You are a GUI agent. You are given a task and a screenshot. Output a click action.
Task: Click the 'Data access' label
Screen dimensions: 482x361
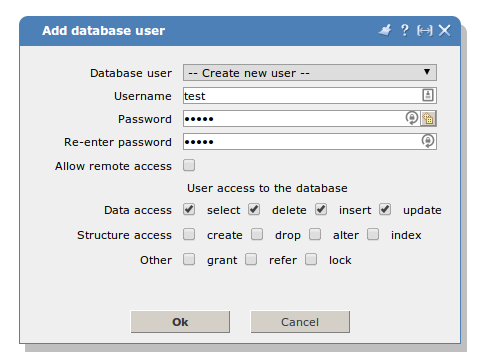click(138, 210)
